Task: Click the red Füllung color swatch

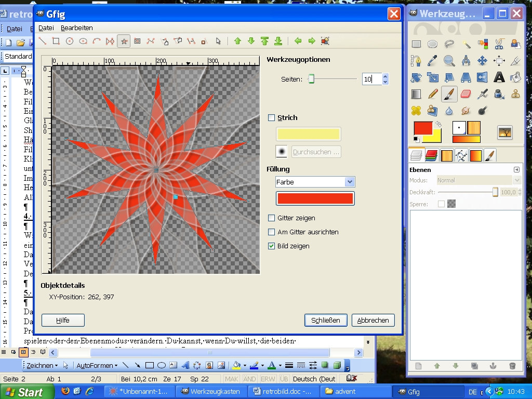Action: coord(315,198)
